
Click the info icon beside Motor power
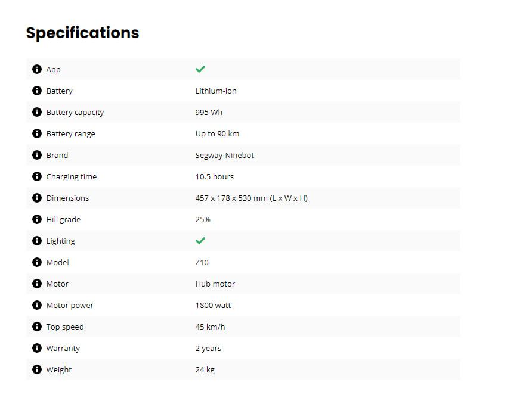pyautogui.click(x=36, y=305)
